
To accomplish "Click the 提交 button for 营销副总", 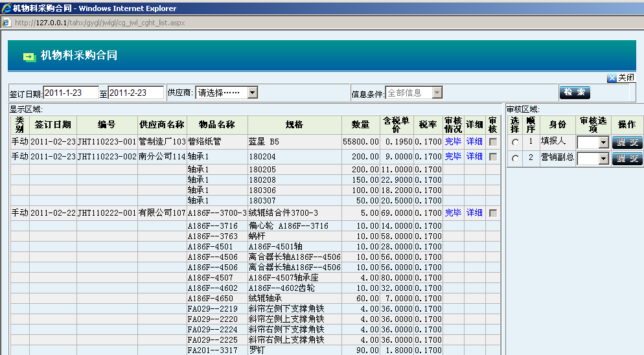I will pos(627,158).
